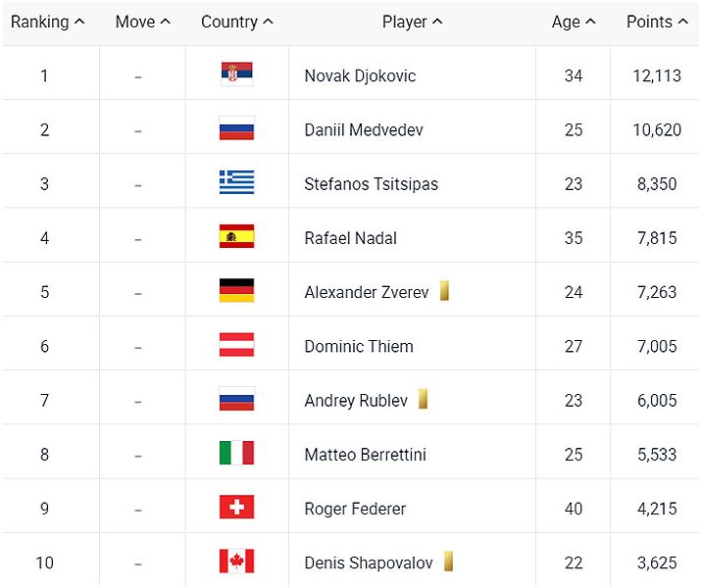Open Novak Djokovic player link
This screenshot has height=588, width=702.
tap(360, 75)
